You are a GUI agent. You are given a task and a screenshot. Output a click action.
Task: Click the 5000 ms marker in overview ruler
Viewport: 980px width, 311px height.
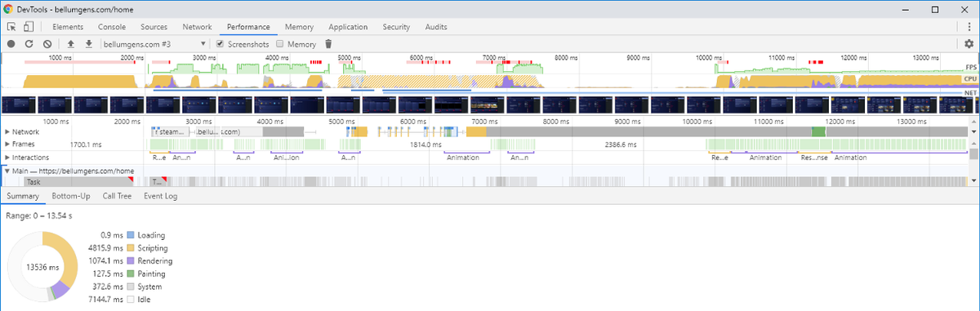350,58
